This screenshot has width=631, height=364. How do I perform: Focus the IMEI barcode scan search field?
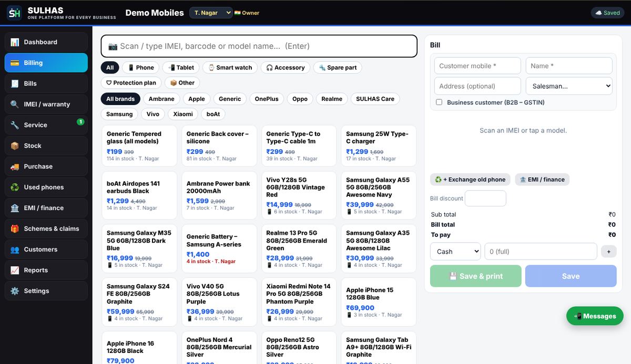coord(259,46)
